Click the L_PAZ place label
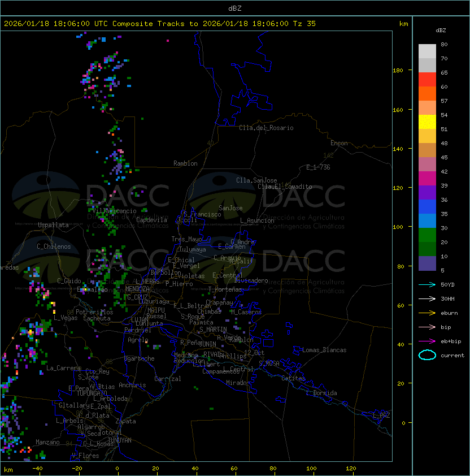470x476 pixels. (381, 416)
